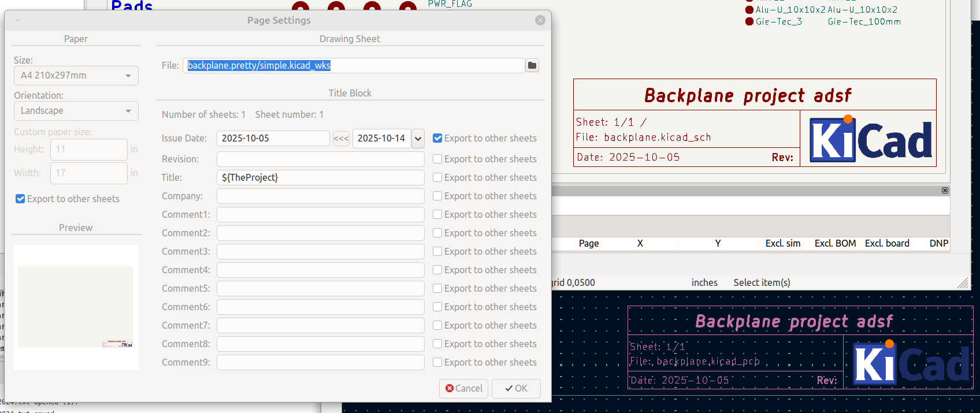The image size is (980, 413).
Task: Enable Revision export to other sheets
Action: point(438,159)
